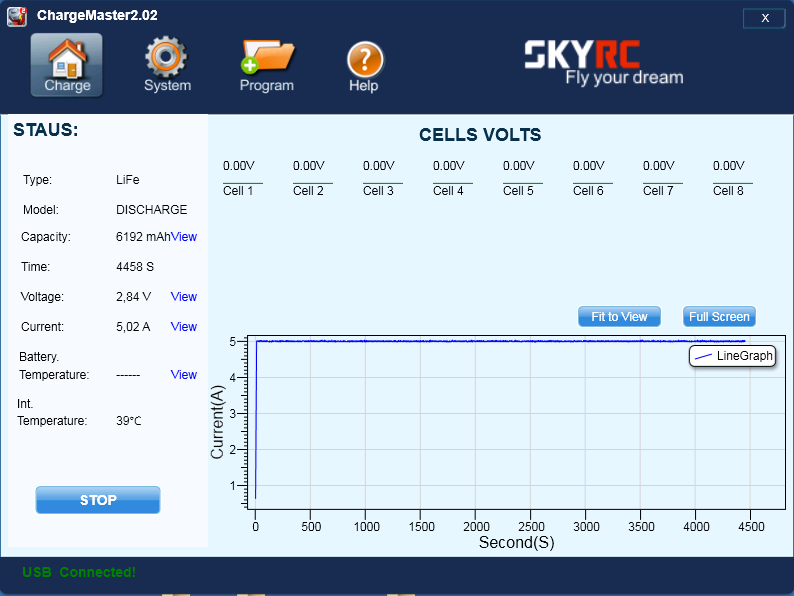Image resolution: width=794 pixels, height=596 pixels.
Task: Select Cell 3 voltage reading
Action: (x=379, y=166)
